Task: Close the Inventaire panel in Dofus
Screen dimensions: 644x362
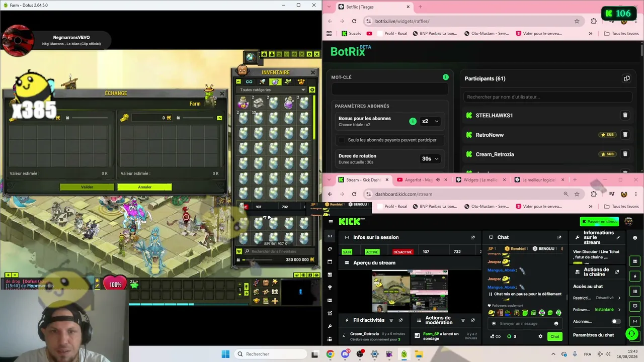Action: (312, 72)
